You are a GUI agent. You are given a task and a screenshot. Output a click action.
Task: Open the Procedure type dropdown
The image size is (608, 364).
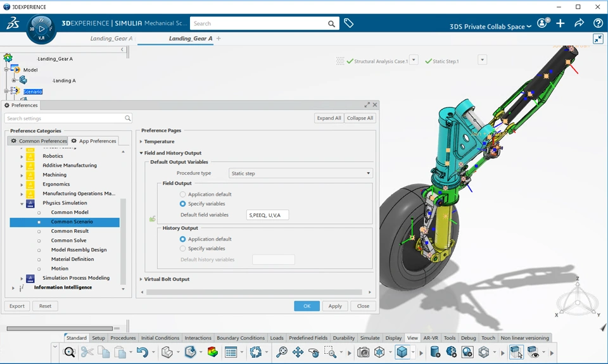pyautogui.click(x=301, y=173)
